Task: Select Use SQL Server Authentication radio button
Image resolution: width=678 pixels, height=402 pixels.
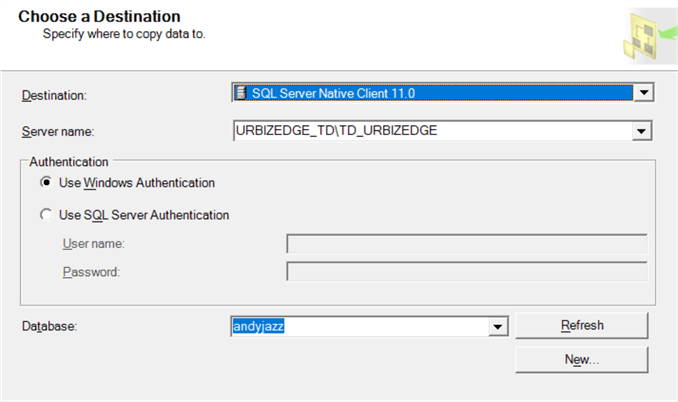Action: pos(46,214)
